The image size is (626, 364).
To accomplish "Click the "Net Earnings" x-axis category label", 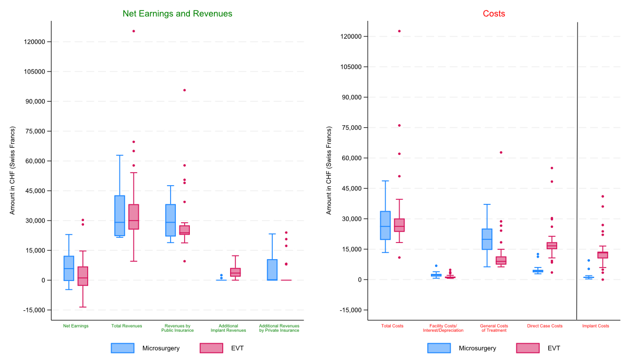I will pyautogui.click(x=76, y=326).
